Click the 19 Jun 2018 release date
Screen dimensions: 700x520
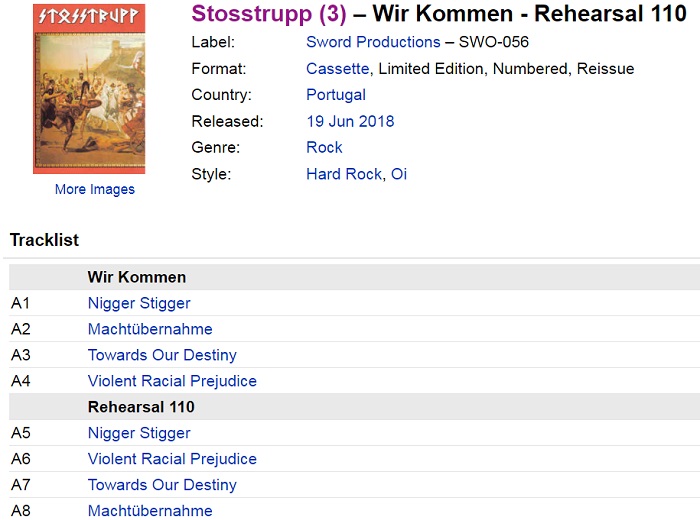350,121
